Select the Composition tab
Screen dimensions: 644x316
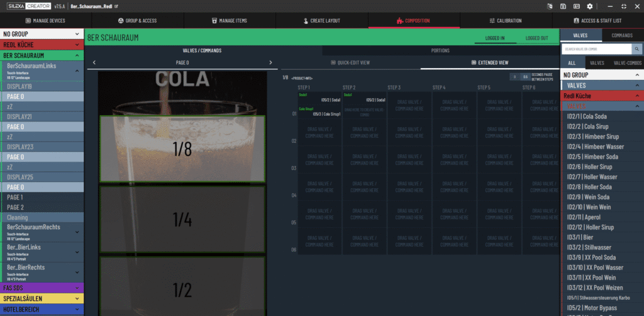(414, 21)
